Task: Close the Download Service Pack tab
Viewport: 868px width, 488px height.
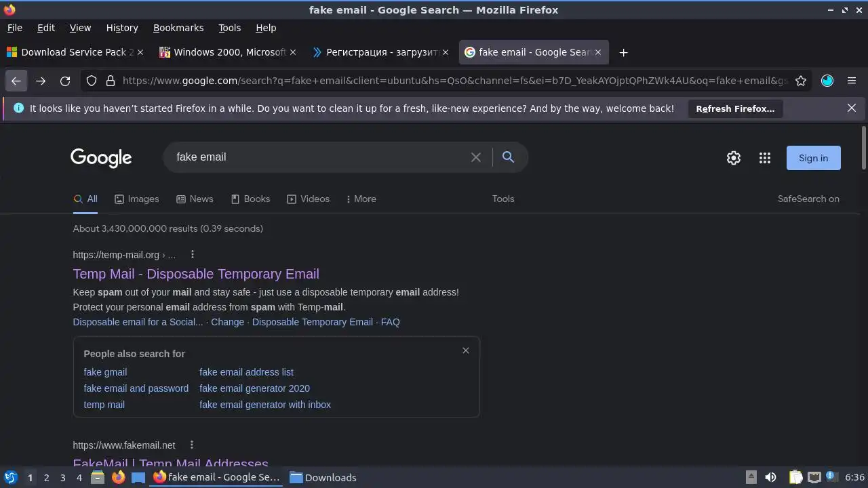Action: click(x=140, y=52)
